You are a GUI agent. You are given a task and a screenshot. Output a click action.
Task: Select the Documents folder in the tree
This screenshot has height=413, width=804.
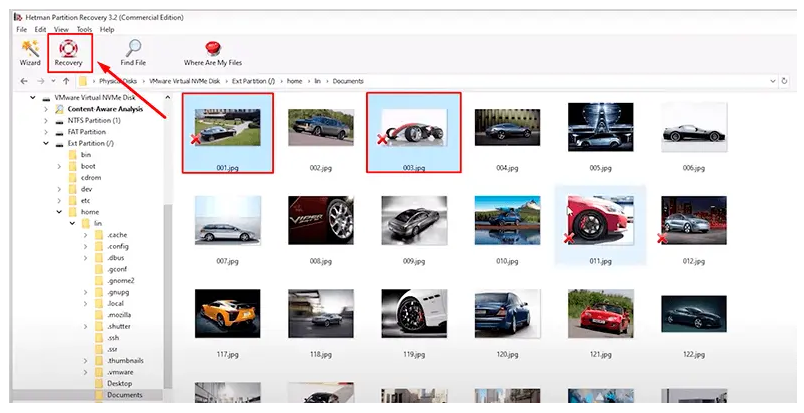tap(125, 395)
